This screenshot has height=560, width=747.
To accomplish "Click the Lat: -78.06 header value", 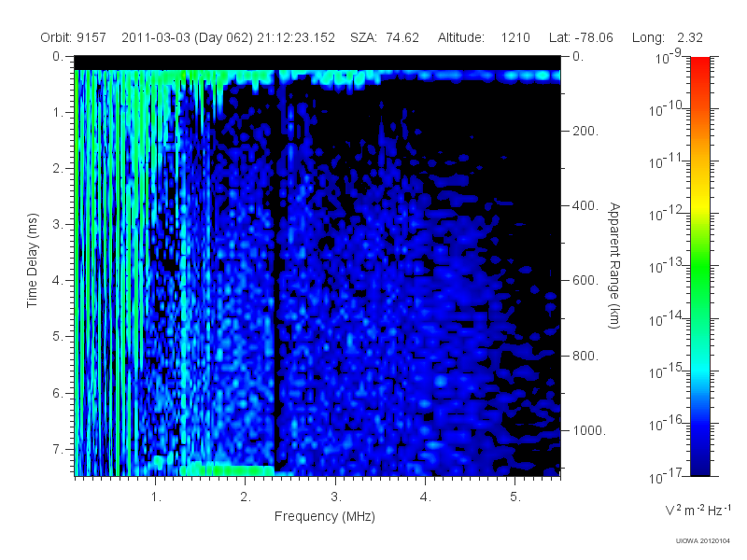I will click(x=581, y=38).
